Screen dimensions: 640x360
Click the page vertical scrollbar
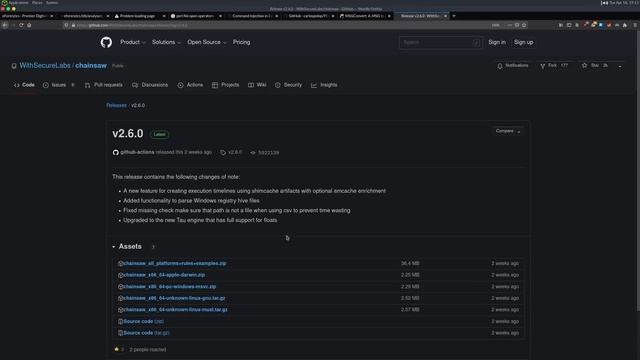[x=638, y=171]
